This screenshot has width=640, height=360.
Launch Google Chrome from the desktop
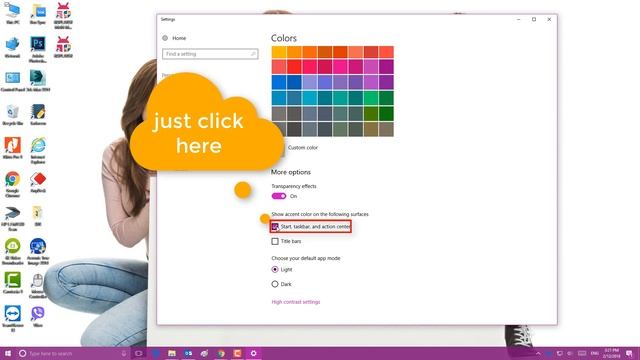coord(13,184)
